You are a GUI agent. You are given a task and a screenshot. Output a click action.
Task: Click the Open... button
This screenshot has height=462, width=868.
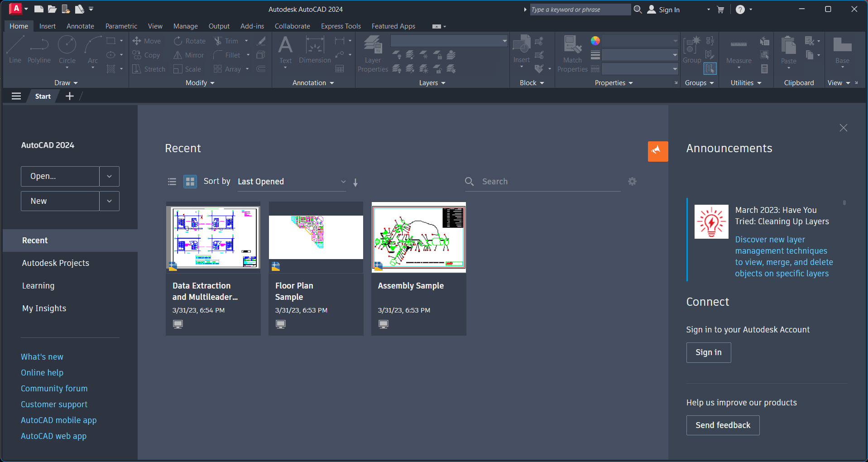[60, 176]
